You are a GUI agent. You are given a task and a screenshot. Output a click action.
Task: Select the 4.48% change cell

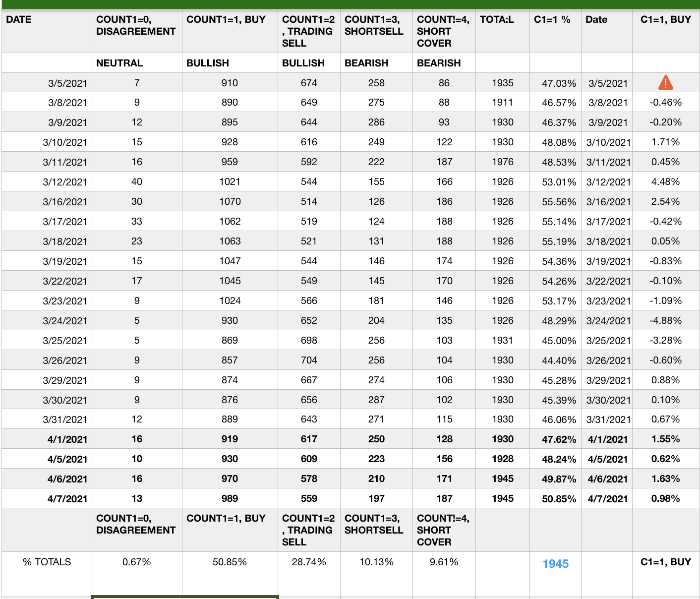coord(665,182)
